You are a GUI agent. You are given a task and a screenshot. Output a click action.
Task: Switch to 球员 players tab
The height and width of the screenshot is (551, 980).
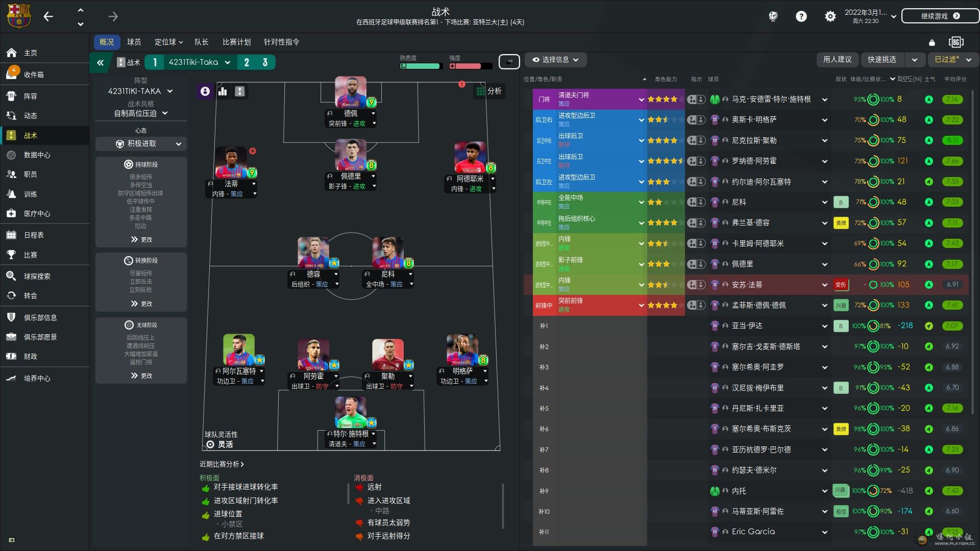(x=134, y=42)
